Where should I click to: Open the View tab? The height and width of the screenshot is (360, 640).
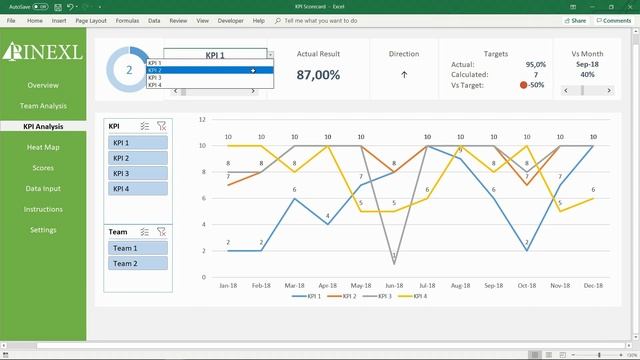click(x=202, y=20)
